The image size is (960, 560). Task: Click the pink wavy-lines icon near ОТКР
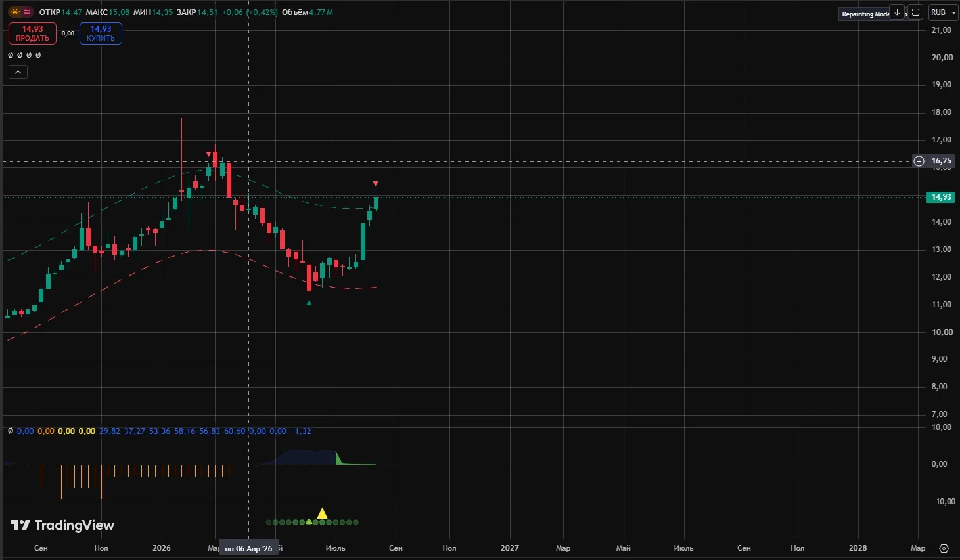tap(27, 12)
